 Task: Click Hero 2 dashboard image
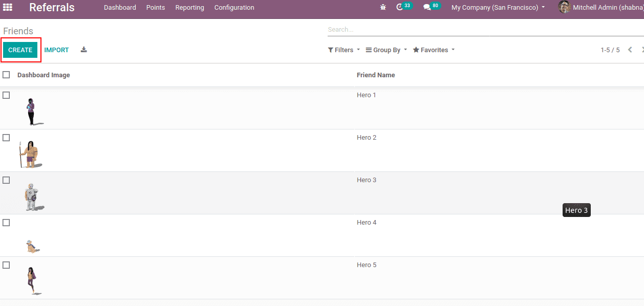click(31, 155)
